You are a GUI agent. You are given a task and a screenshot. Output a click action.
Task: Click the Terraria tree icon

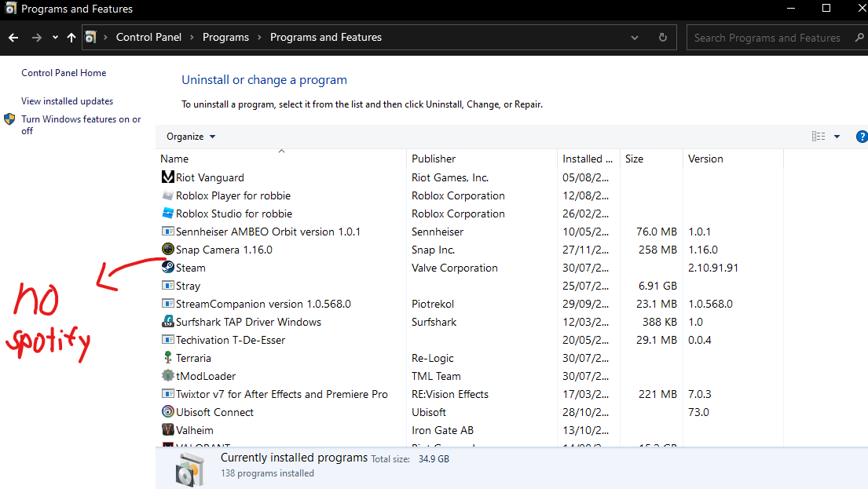pos(168,358)
